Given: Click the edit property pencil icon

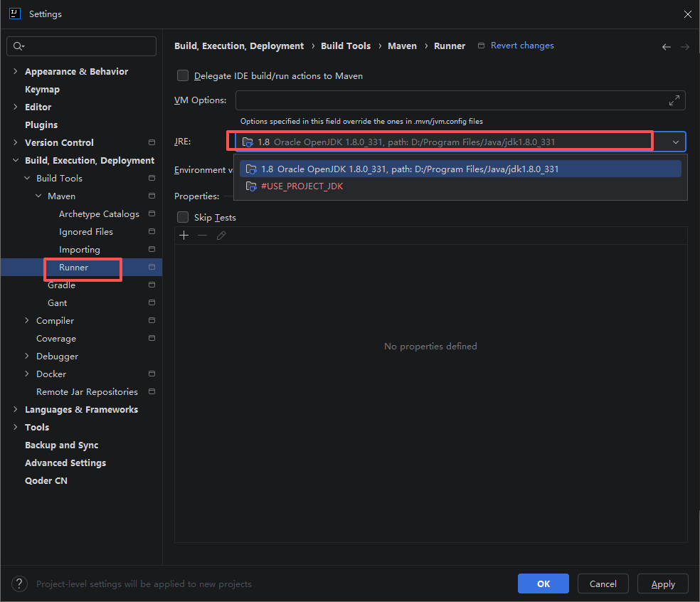Looking at the screenshot, I should (x=221, y=236).
